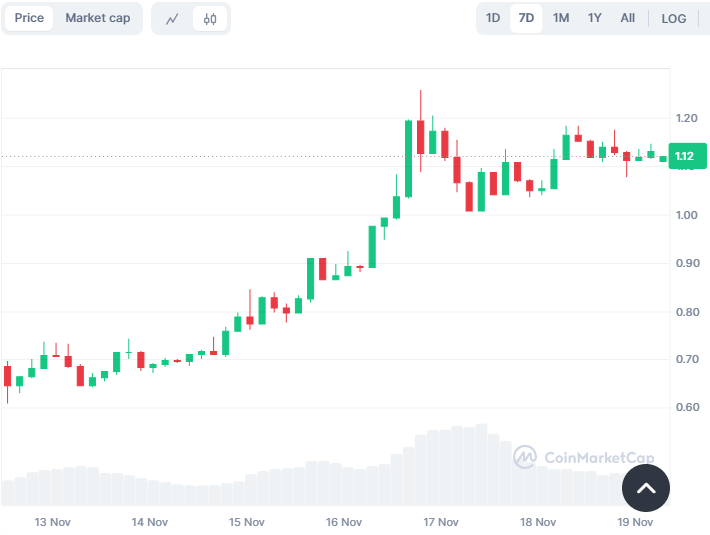Switch to line chart view icon
This screenshot has height=535, width=710.
click(172, 18)
